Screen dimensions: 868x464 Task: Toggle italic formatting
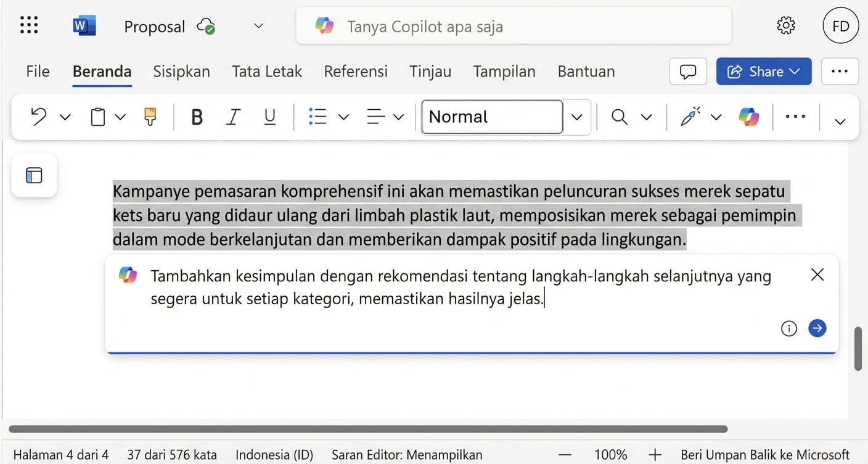(x=233, y=117)
